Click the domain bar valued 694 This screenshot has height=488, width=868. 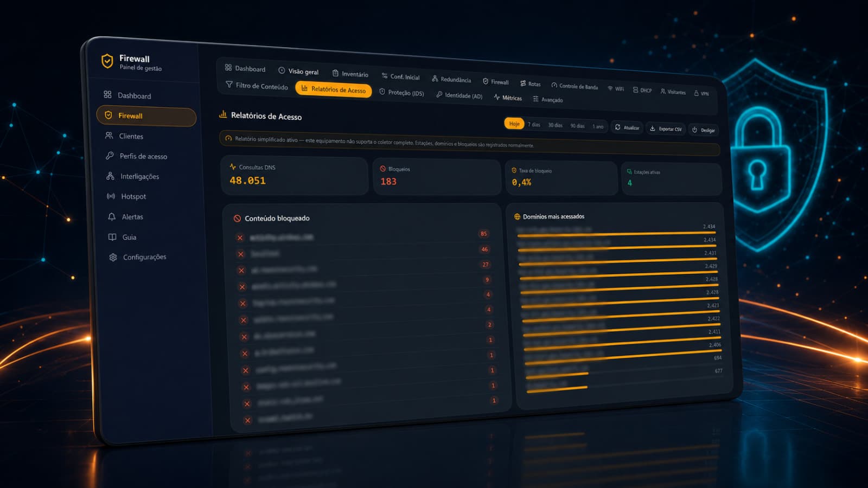[x=557, y=374]
